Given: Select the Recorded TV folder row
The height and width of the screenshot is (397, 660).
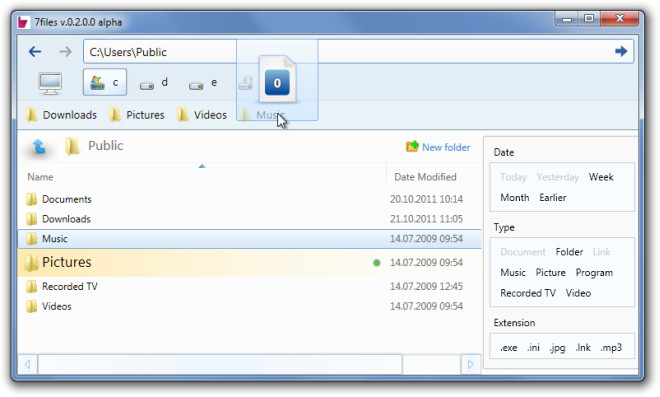Looking at the screenshot, I should 250,286.
